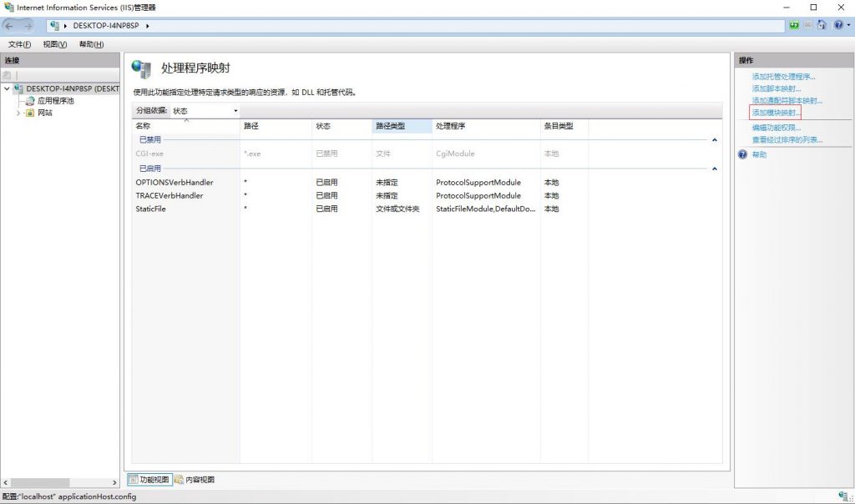Open the dropdown arrow beside top-right help icon
Image resolution: width=855 pixels, height=504 pixels.
848,25
